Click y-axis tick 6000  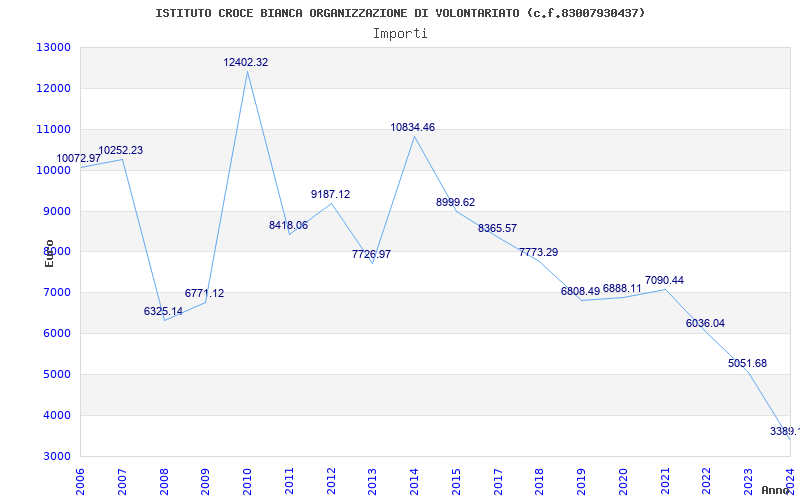pyautogui.click(x=56, y=333)
